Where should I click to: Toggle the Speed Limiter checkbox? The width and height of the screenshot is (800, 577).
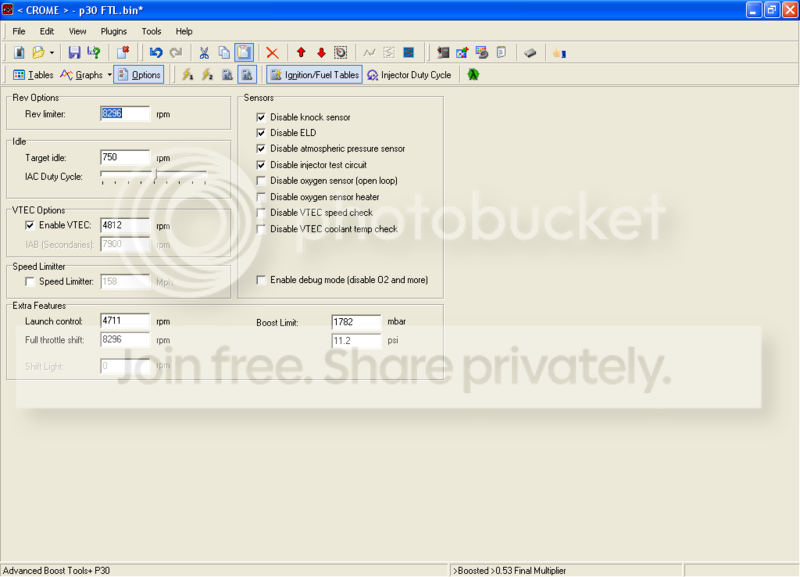pyautogui.click(x=30, y=282)
